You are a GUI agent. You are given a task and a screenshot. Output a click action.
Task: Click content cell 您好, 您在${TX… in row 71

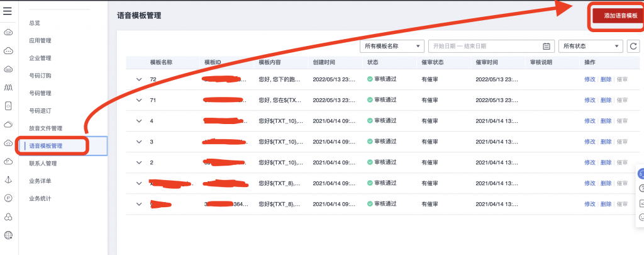279,100
